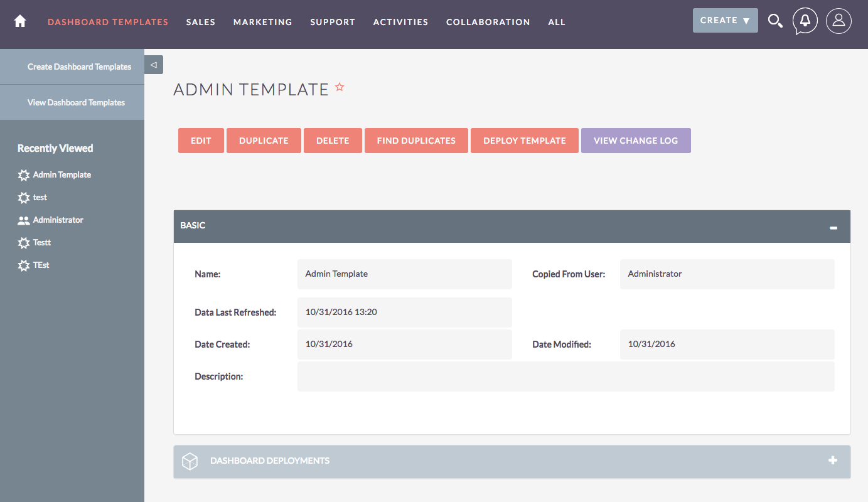Expand the Dashboard Deployments panel with plus
868x502 pixels.
833,461
